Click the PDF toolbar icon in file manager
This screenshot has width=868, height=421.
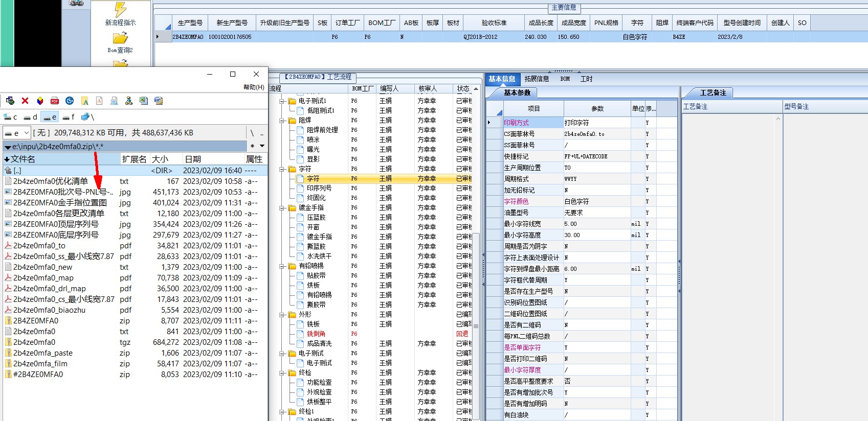(x=55, y=101)
